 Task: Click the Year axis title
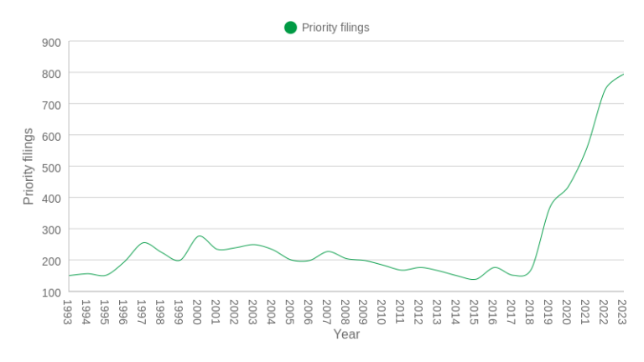pyautogui.click(x=346, y=334)
